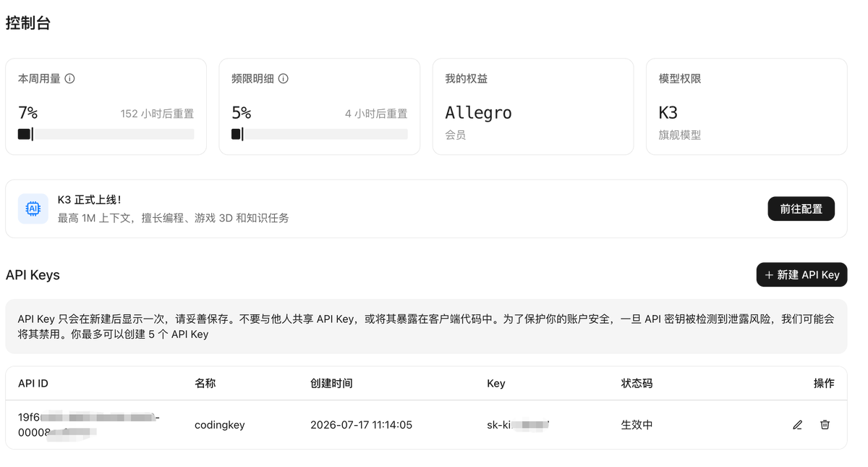Viewport: 868px width, 467px height.
Task: Click the info icon beside 本周用量
Action: pos(70,78)
